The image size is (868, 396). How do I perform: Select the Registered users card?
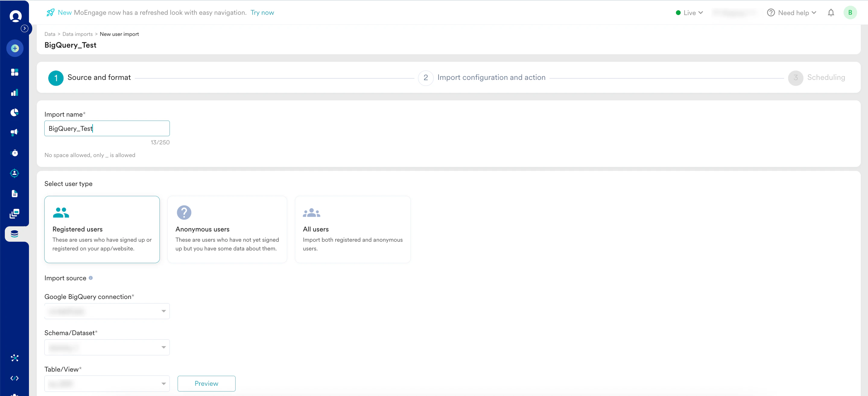tap(102, 229)
